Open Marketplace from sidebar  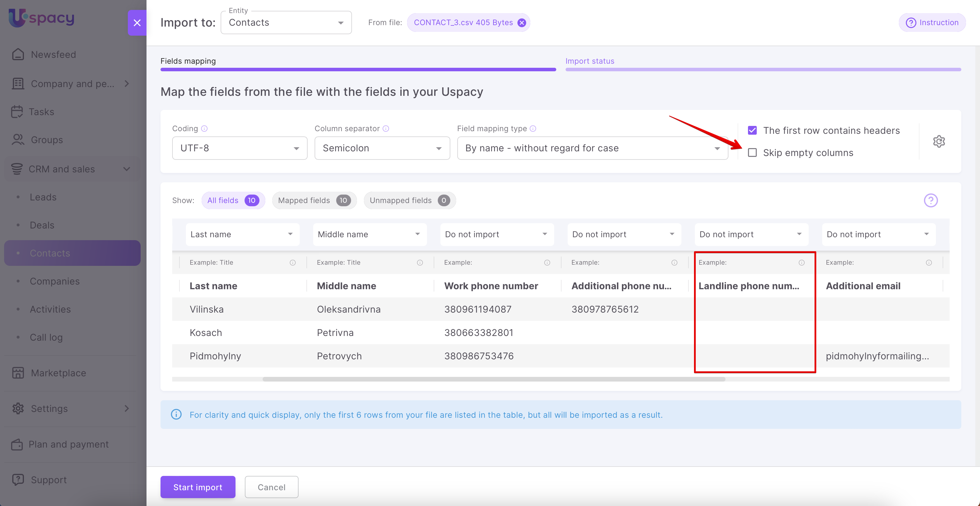(58, 373)
